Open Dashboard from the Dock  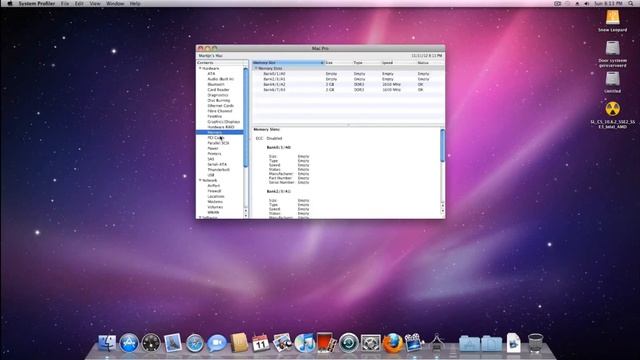[x=151, y=343]
